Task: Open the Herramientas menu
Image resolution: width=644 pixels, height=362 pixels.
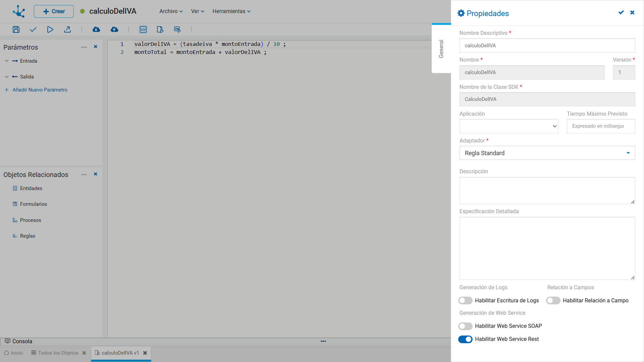Action: [231, 11]
